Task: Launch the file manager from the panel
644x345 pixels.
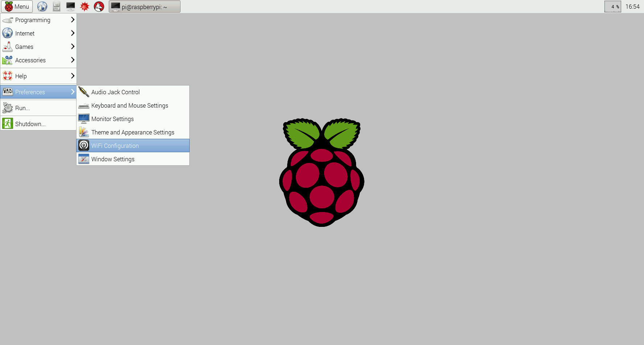Action: pyautogui.click(x=57, y=7)
